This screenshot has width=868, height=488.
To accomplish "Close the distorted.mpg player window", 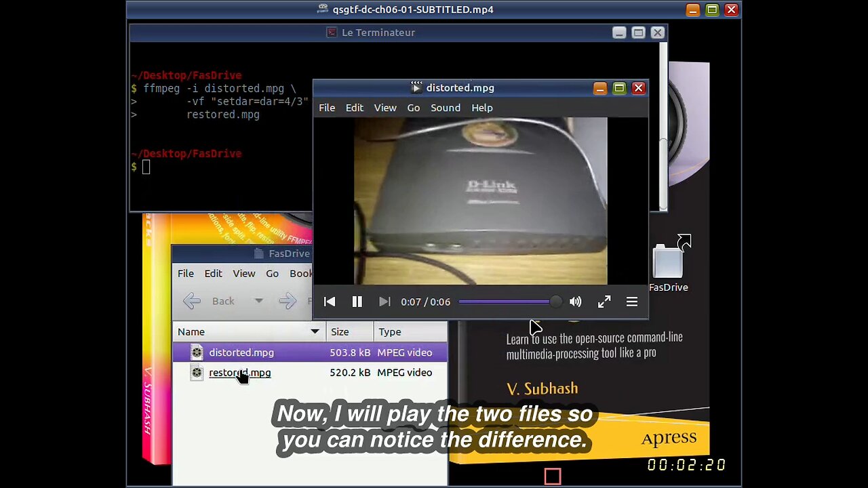I will [x=638, y=88].
